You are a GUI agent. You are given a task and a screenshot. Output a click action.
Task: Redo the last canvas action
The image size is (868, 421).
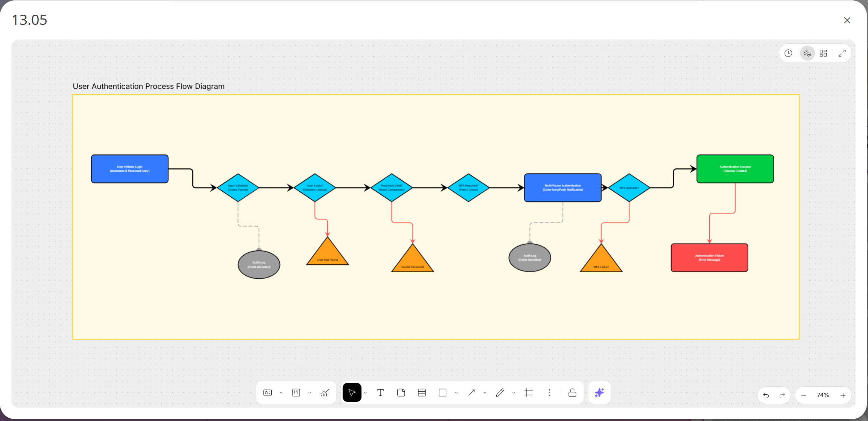(782, 395)
